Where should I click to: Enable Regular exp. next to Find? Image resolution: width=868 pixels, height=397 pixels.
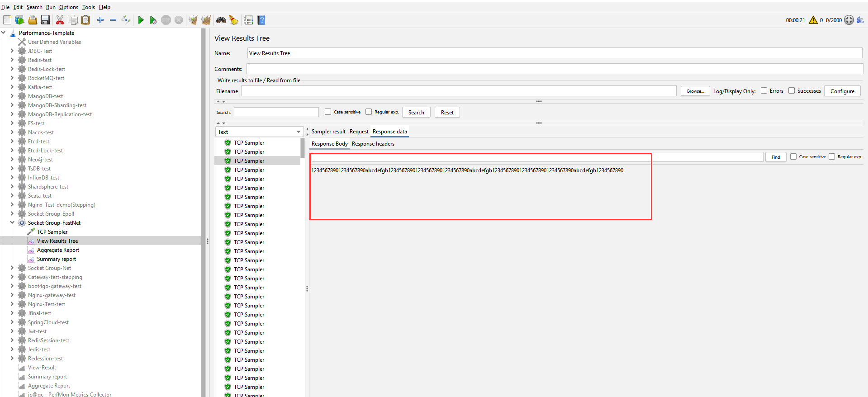pos(832,156)
